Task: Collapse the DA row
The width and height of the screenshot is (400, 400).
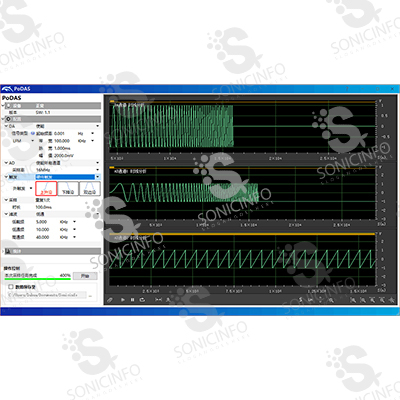Action: click(6, 126)
